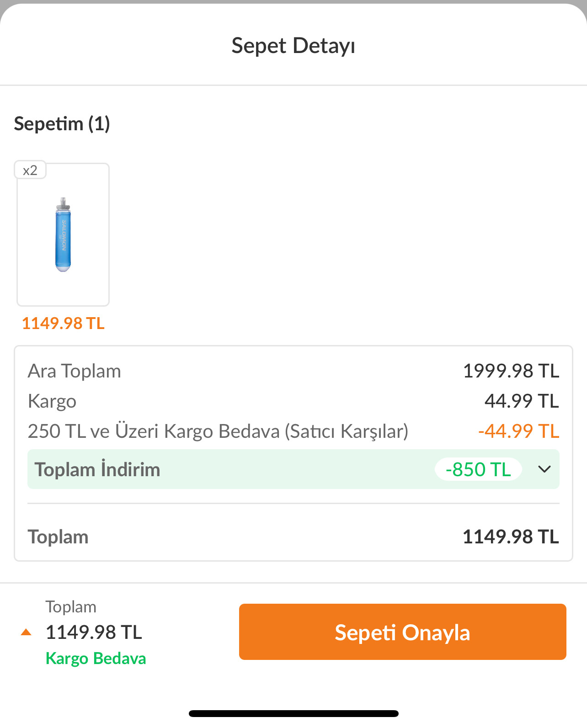Open the Salomon flask product thumbnail
The height and width of the screenshot is (728, 587).
[x=63, y=235]
